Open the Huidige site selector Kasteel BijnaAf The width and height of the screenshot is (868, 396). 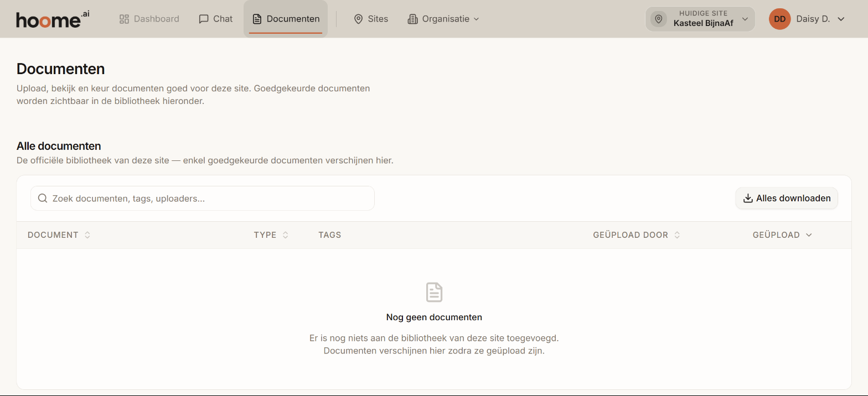[x=700, y=19]
